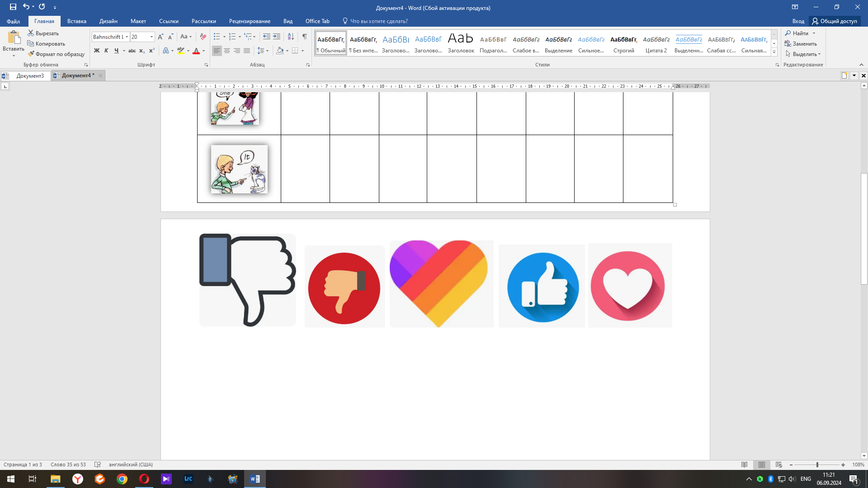868x488 pixels.
Task: Open font dialog launcher in Шрифт group
Action: coord(206,65)
